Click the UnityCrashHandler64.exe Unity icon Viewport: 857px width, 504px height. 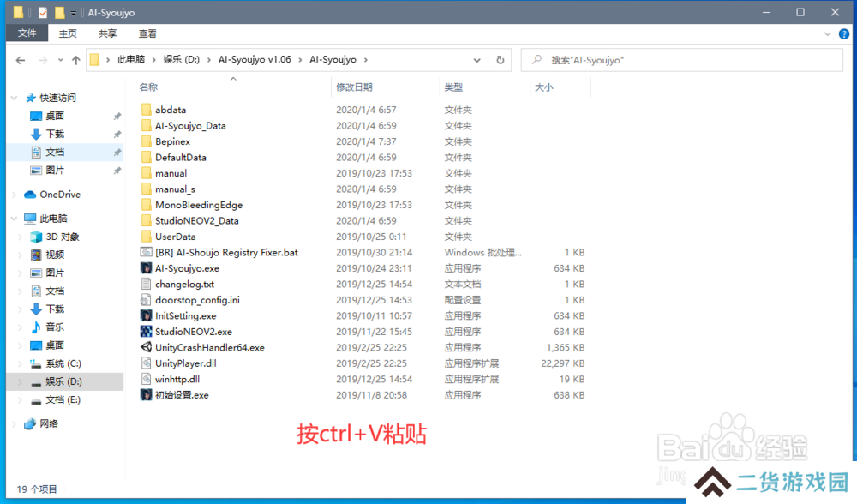click(146, 348)
